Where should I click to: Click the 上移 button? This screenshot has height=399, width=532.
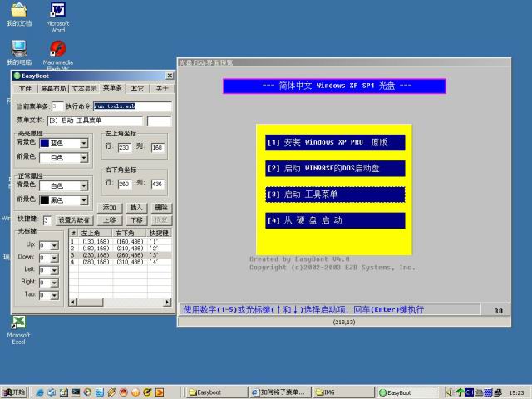109,220
